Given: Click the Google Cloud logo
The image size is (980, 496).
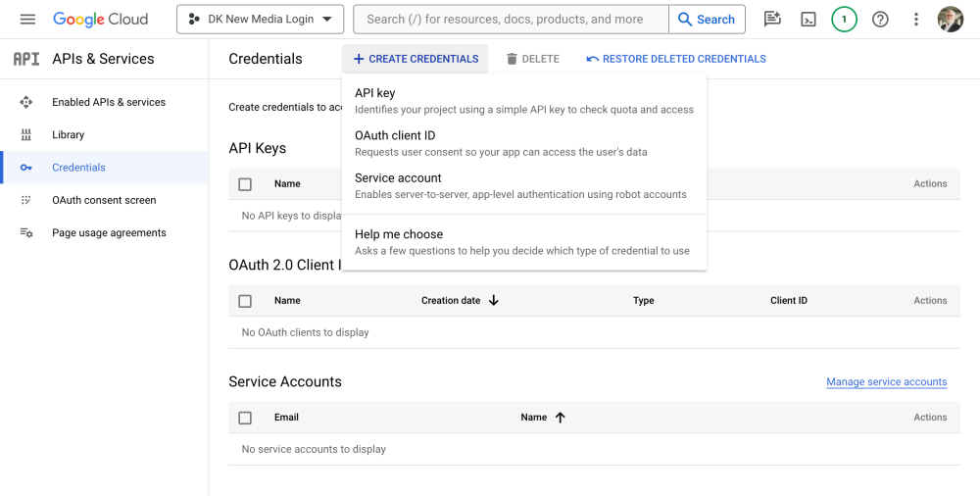Looking at the screenshot, I should pyautogui.click(x=101, y=20).
